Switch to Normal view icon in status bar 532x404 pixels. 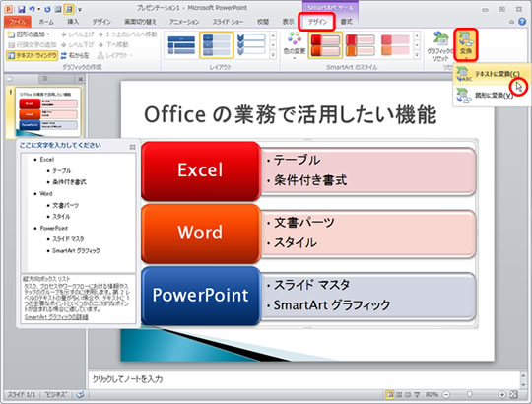[x=390, y=395]
